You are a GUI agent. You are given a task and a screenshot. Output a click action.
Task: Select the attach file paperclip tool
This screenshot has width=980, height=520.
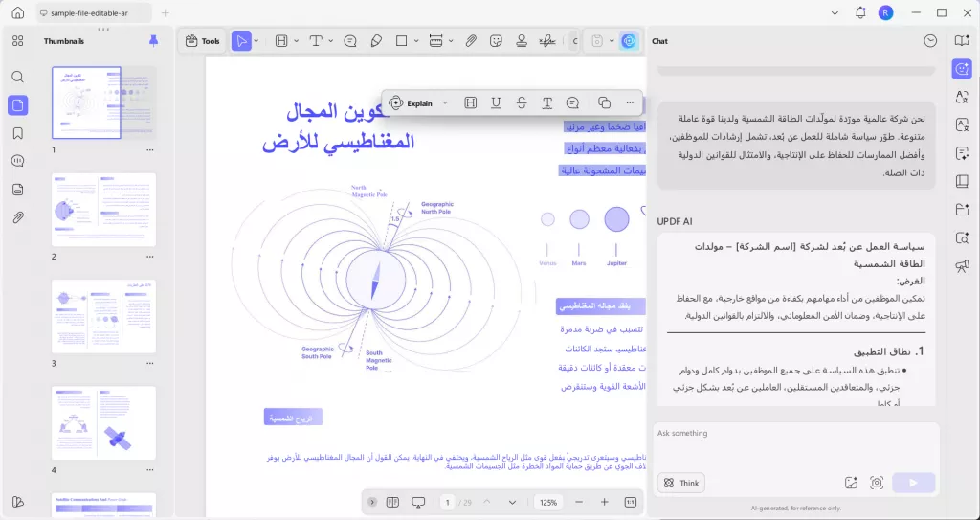point(471,41)
